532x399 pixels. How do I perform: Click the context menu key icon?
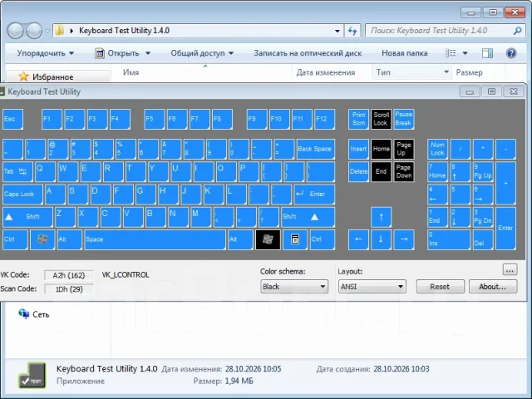point(295,239)
